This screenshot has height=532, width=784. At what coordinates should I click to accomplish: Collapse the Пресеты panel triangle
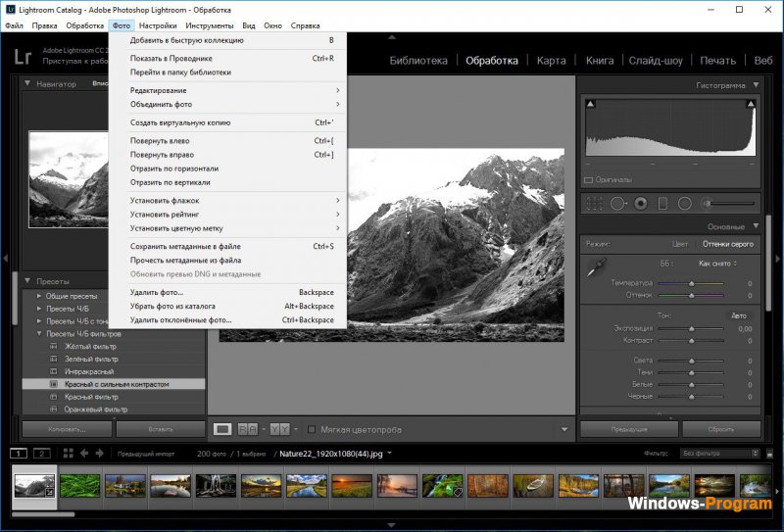27,281
